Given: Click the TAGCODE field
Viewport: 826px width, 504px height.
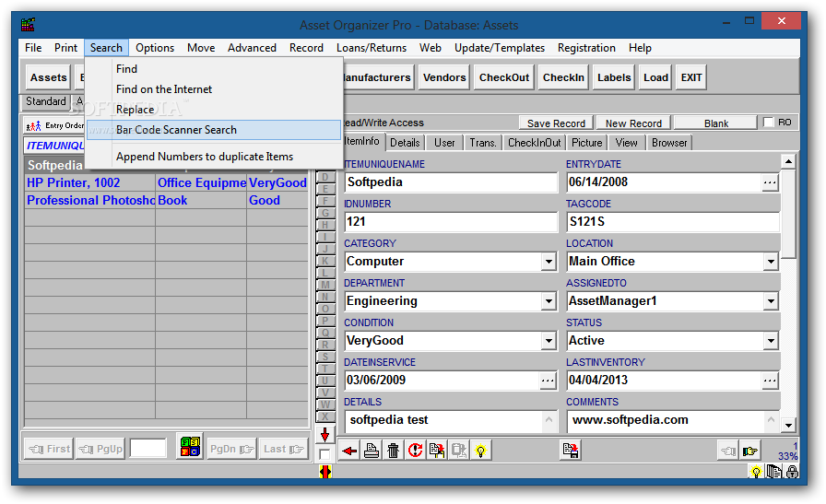Looking at the screenshot, I should (673, 222).
